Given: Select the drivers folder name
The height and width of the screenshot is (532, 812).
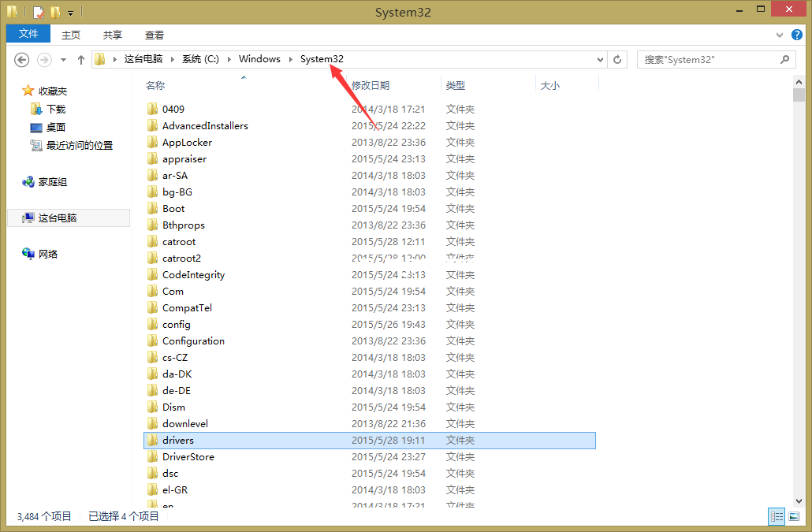Looking at the screenshot, I should coord(178,441).
